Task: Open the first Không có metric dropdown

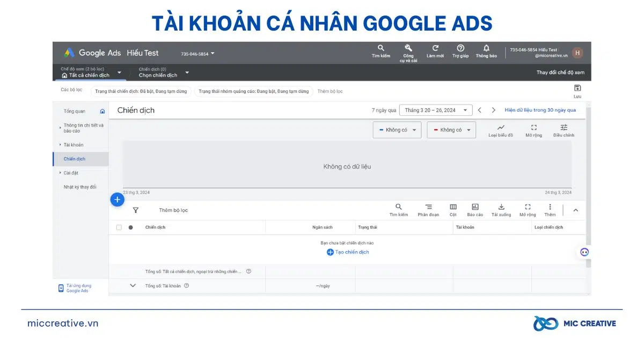Action: [397, 129]
